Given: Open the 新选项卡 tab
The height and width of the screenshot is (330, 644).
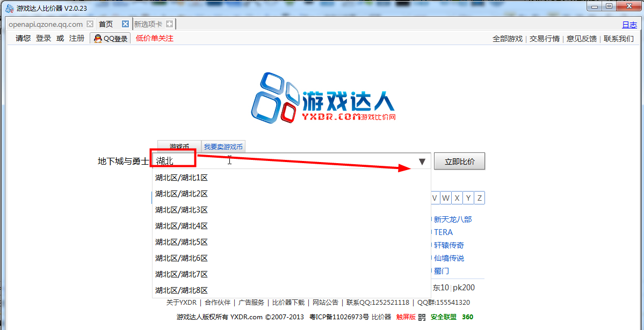Looking at the screenshot, I should click(148, 24).
